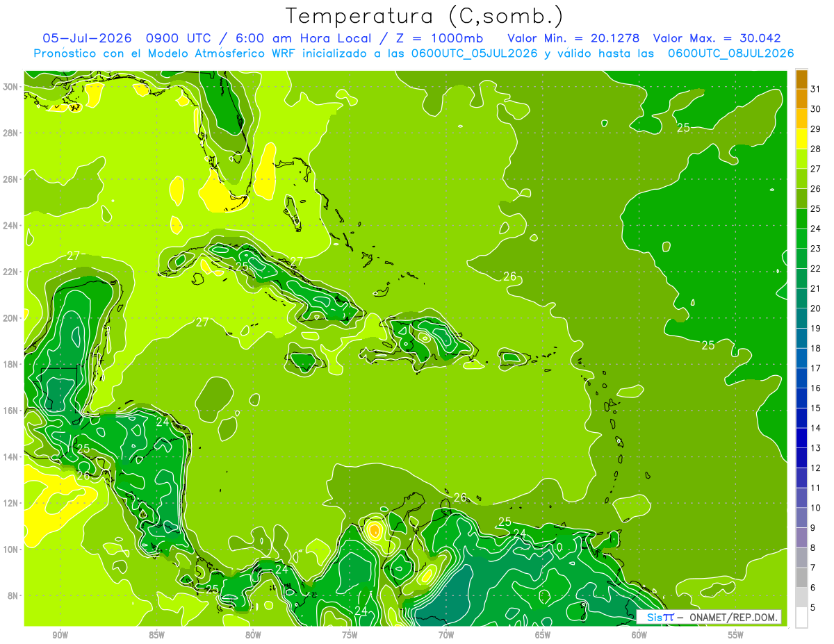The image size is (834, 644).
Task: Click the '16N' latitude axis label
Action: [11, 411]
